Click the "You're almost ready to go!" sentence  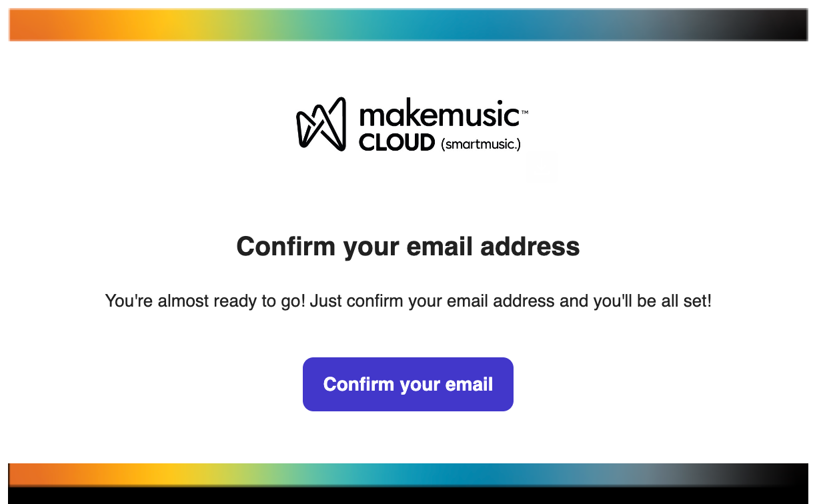[205, 301]
